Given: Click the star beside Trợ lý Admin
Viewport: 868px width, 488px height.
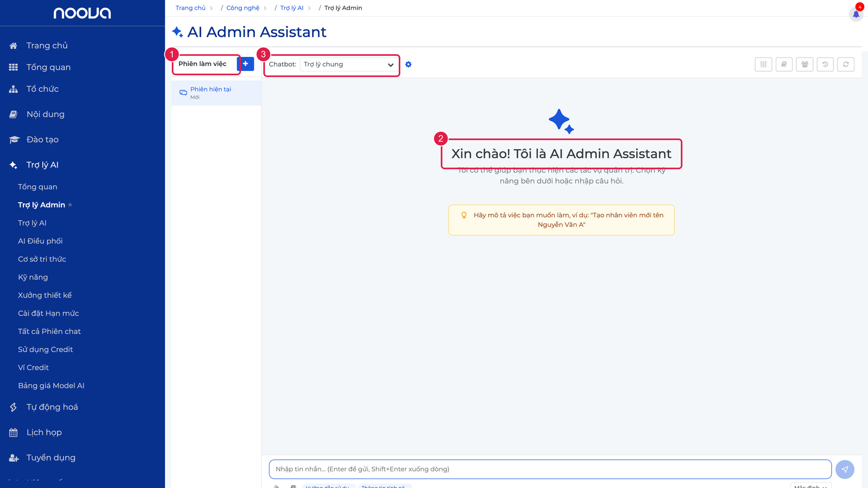Looking at the screenshot, I should (70, 205).
